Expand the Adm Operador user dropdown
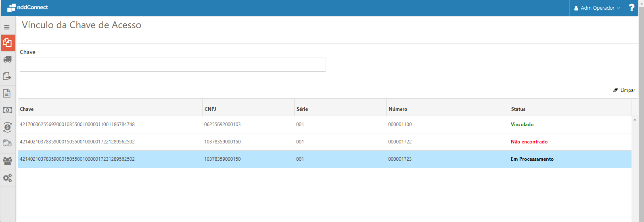The width and height of the screenshot is (644, 222). pyautogui.click(x=597, y=8)
